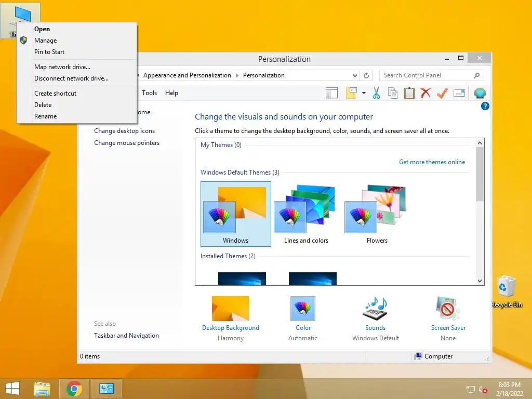
Task: Click the themes list scroll down arrow
Action: tap(480, 281)
